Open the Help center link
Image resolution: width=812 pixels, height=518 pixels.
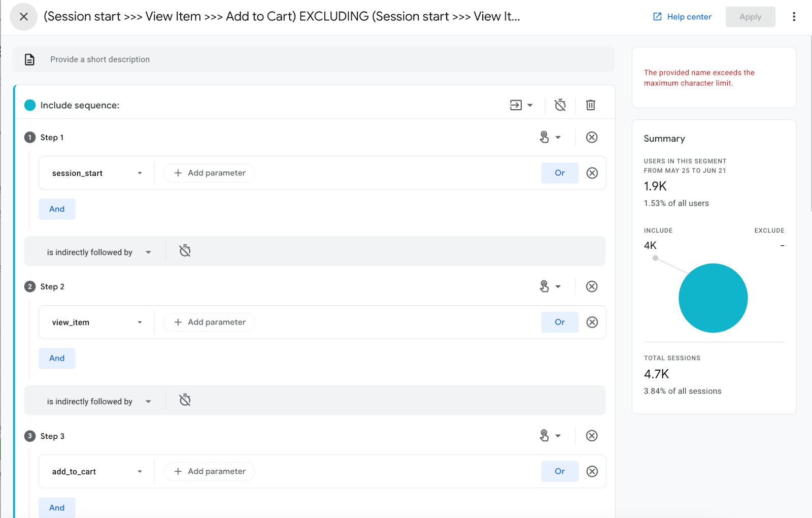682,17
